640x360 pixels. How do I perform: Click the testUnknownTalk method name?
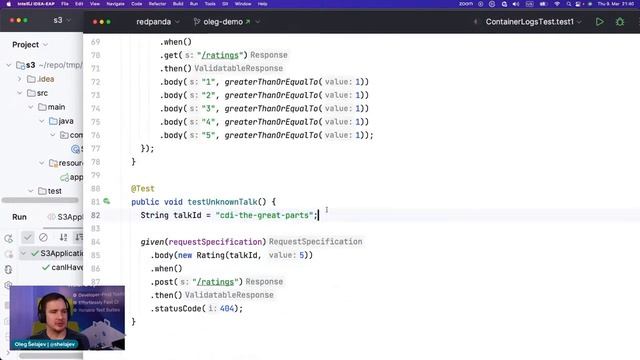[222, 202]
